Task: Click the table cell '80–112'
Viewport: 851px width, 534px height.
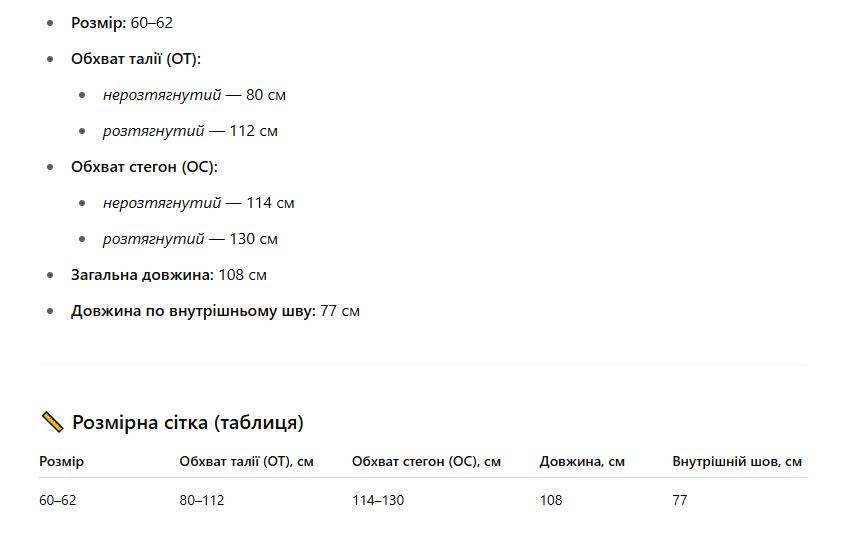Action: point(202,500)
